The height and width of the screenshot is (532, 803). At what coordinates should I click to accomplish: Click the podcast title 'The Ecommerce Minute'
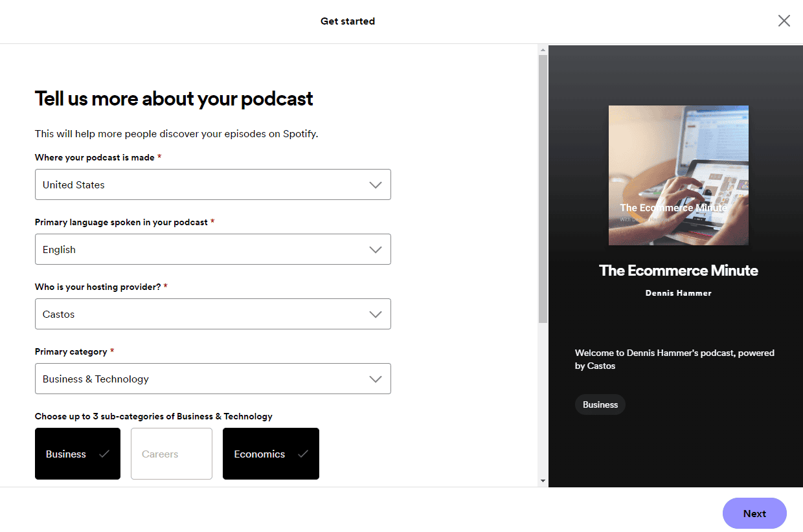click(679, 271)
